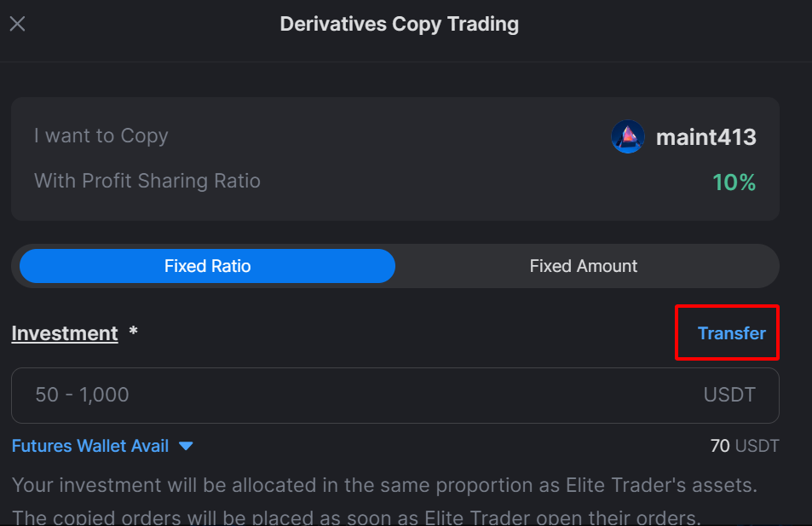Click the green 10% profit ratio

(x=734, y=182)
